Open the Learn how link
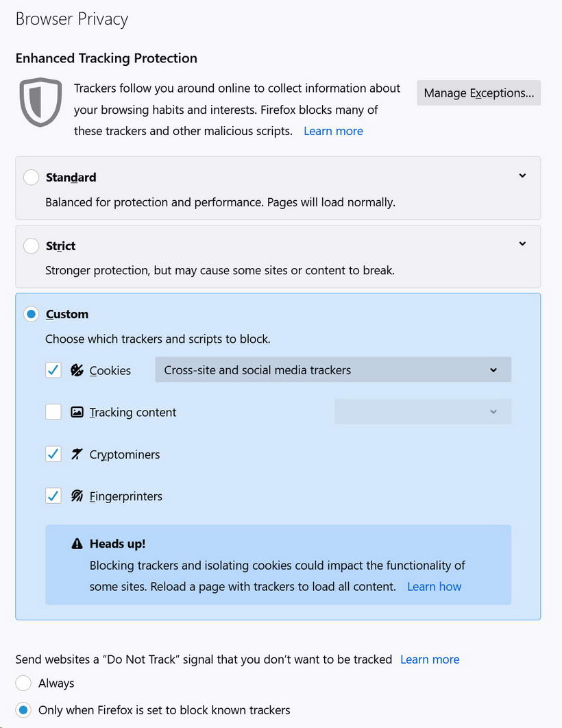The height and width of the screenshot is (728, 562). tap(434, 587)
